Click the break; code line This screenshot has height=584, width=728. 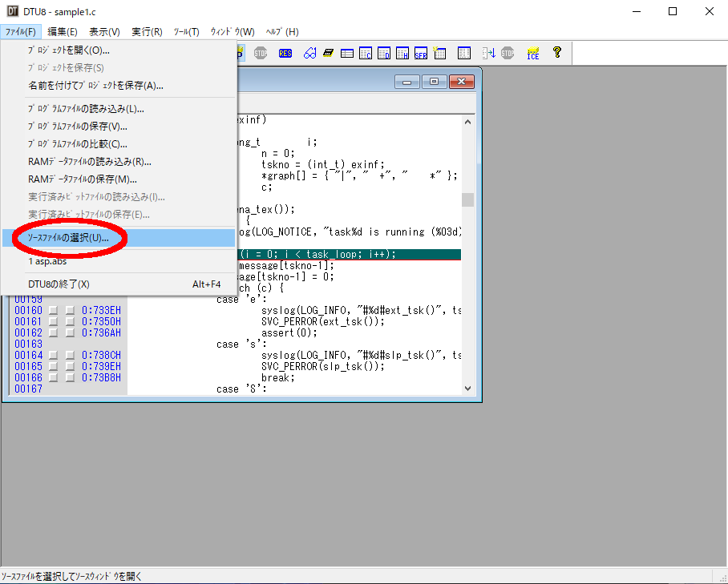(278, 377)
